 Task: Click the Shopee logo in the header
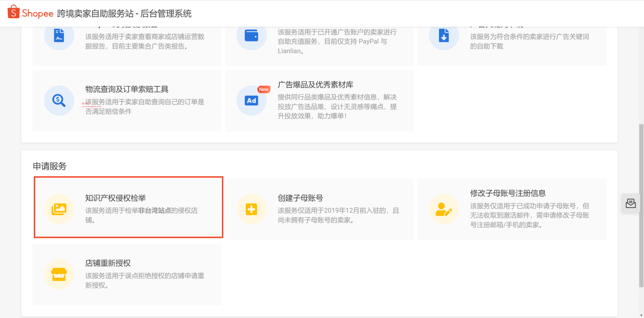[x=31, y=12]
